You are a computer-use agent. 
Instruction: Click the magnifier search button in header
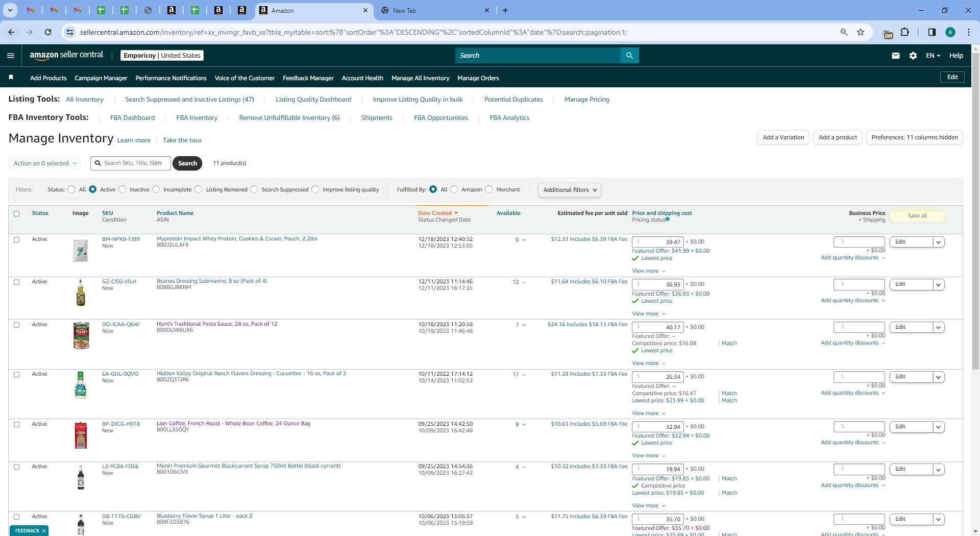tap(629, 55)
